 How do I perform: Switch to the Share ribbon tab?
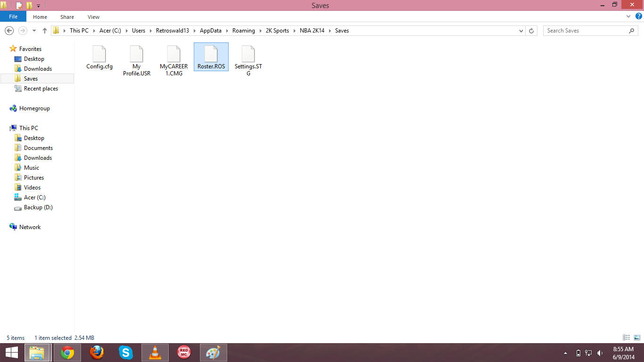67,17
